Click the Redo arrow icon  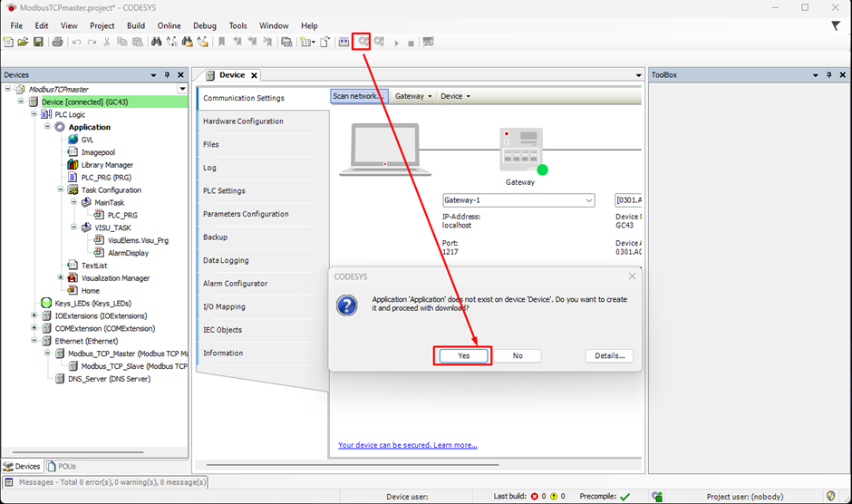92,42
